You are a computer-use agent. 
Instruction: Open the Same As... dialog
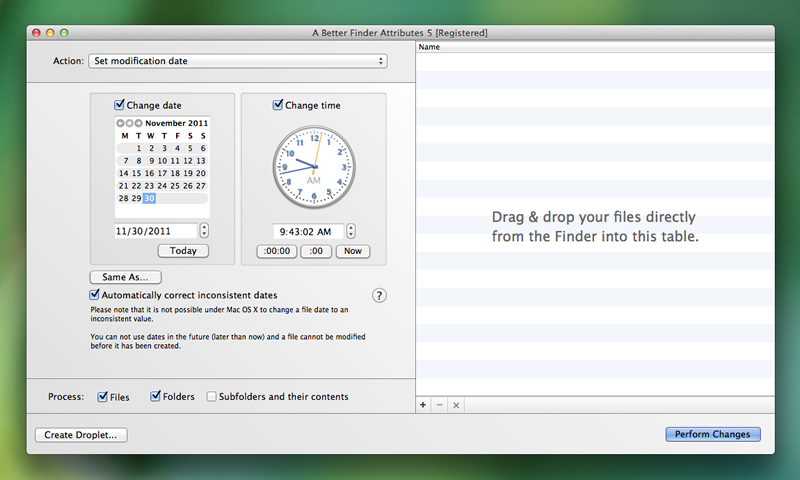point(126,277)
